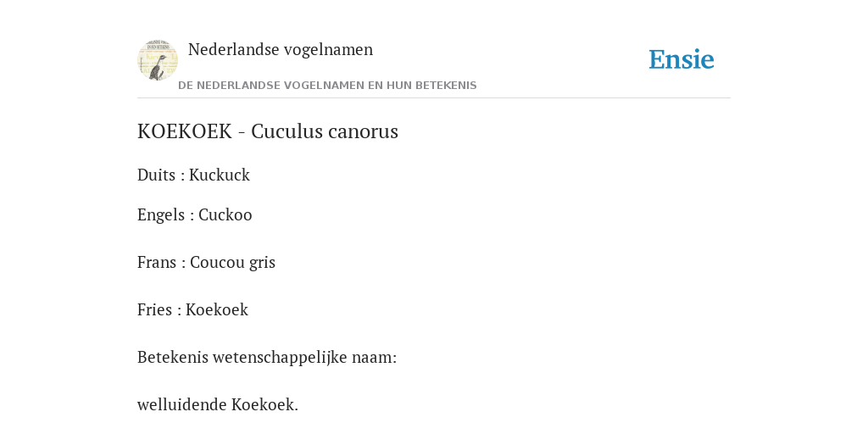Click the word Engels
This screenshot has height=434, width=868.
[161, 214]
